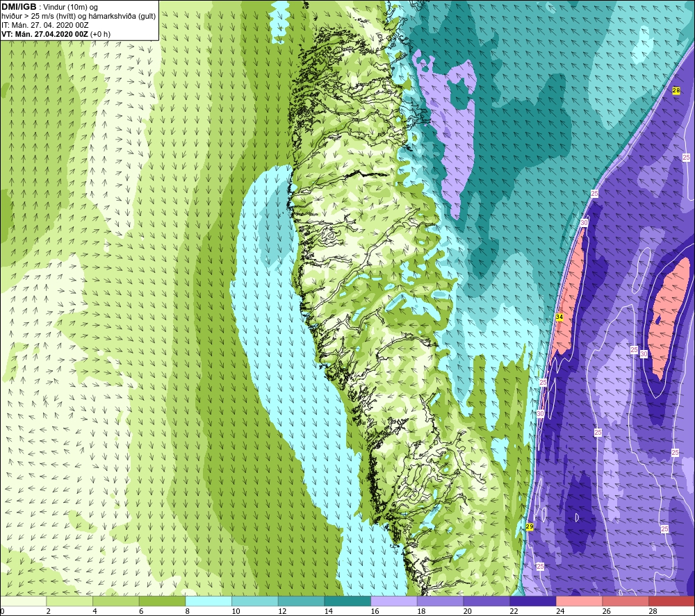Select the 10–12 m/s turquoise legend swatch

click(x=255, y=601)
